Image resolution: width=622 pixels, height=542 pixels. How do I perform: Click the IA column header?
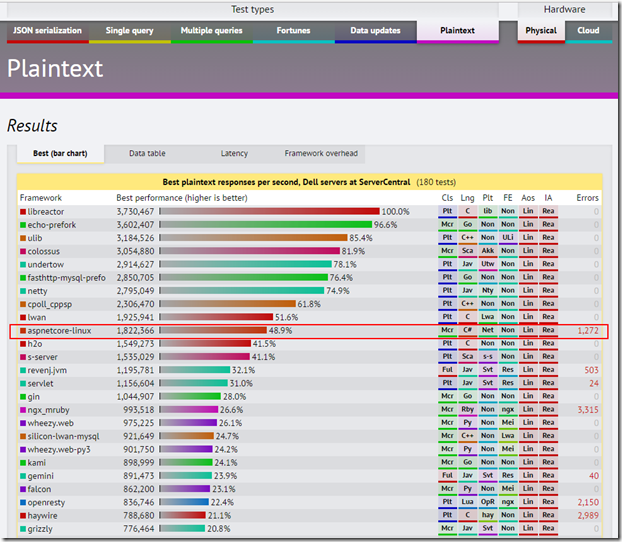(548, 198)
